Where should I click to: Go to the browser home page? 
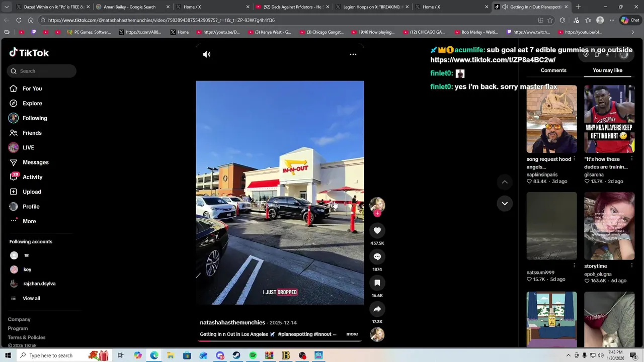pyautogui.click(x=31, y=20)
